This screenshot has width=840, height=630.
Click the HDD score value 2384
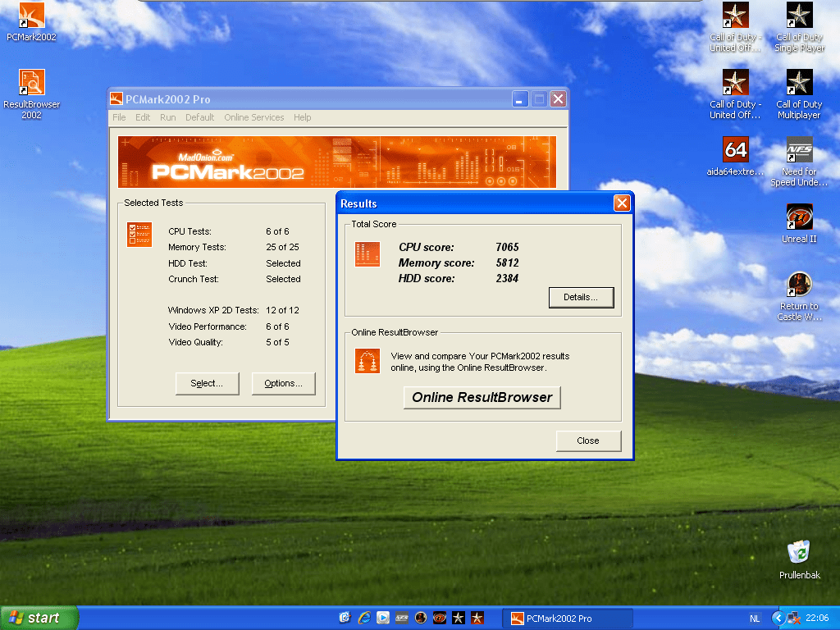(507, 278)
